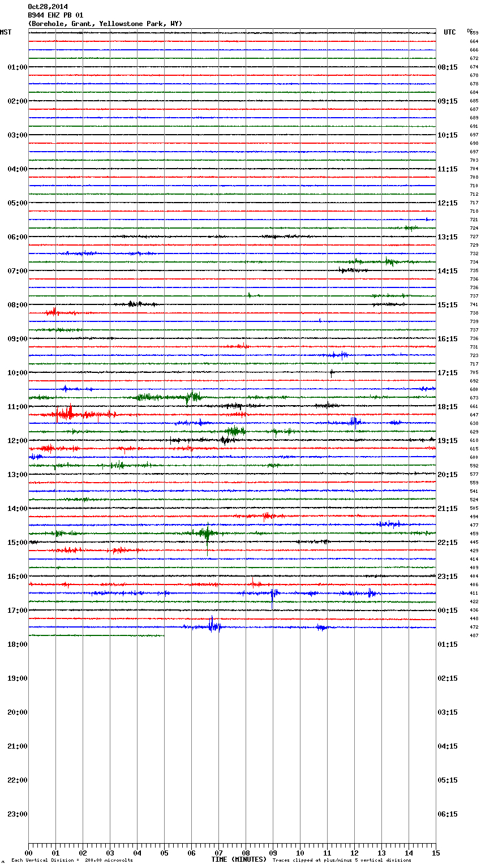Click the Traces clipped footnote text
Screen dimensions: 481x868
tap(342, 861)
